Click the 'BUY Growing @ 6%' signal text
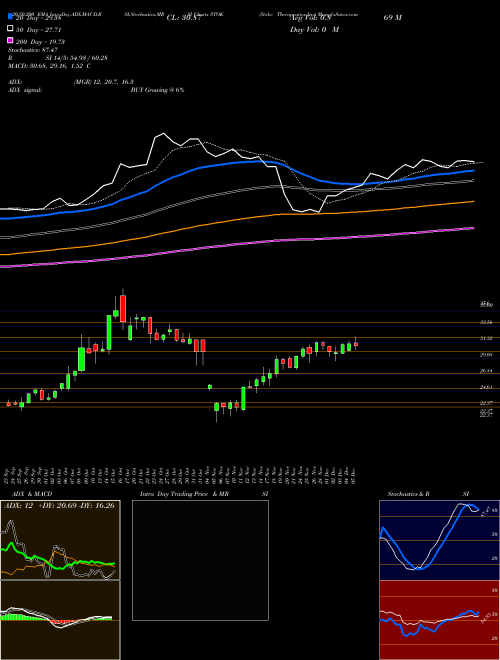This screenshot has height=660, width=500. coord(157,90)
